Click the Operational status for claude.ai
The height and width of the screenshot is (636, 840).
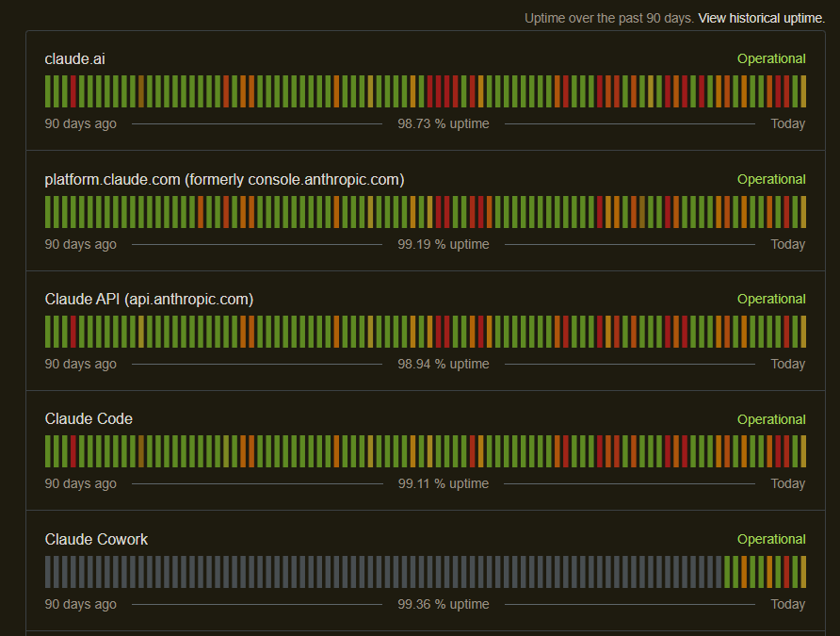pyautogui.click(x=771, y=59)
